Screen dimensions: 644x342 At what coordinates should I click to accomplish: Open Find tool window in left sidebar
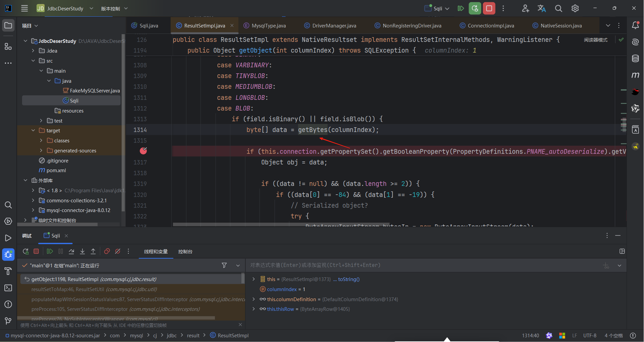pyautogui.click(x=8, y=205)
